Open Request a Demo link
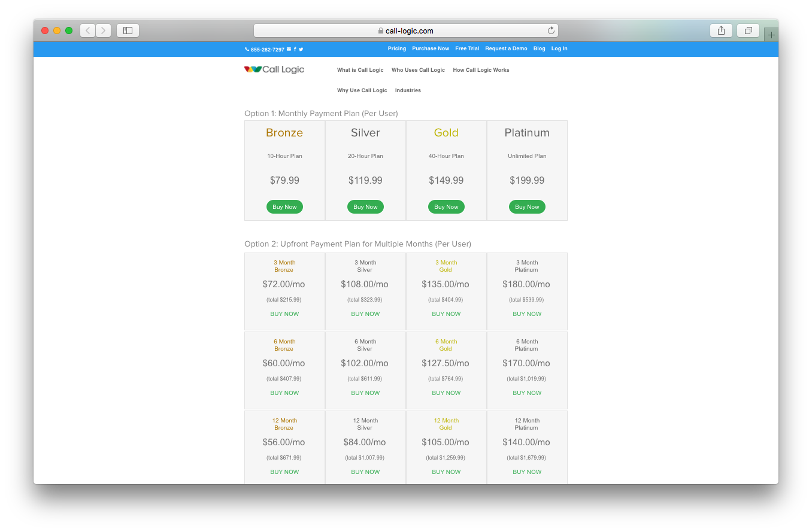Image resolution: width=812 pixels, height=532 pixels. coord(506,48)
